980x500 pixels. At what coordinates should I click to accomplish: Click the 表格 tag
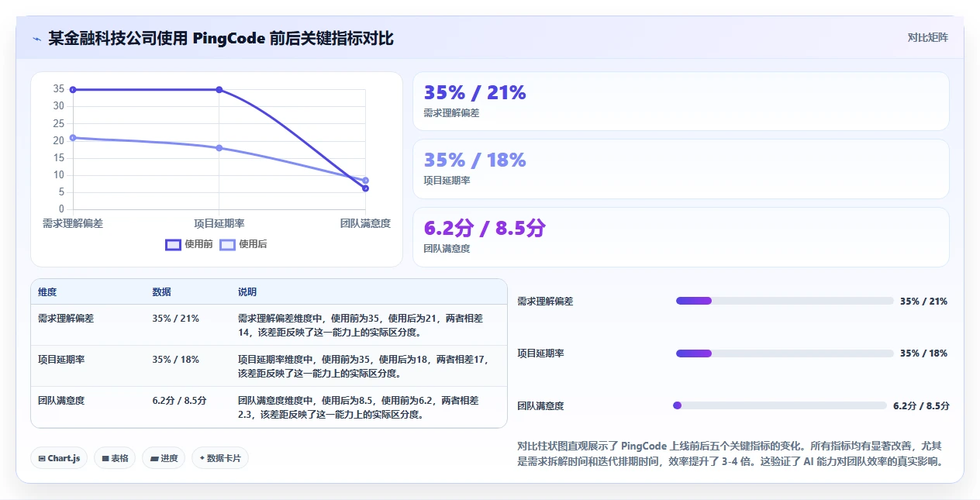pyautogui.click(x=115, y=458)
